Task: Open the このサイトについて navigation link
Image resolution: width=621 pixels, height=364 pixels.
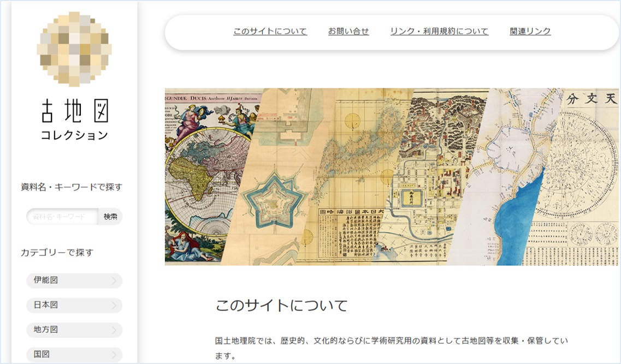Action: (270, 31)
